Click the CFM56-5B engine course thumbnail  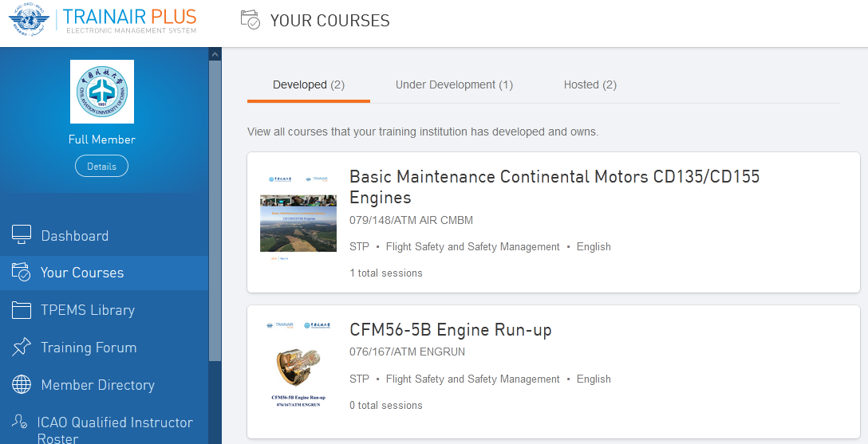click(x=298, y=365)
